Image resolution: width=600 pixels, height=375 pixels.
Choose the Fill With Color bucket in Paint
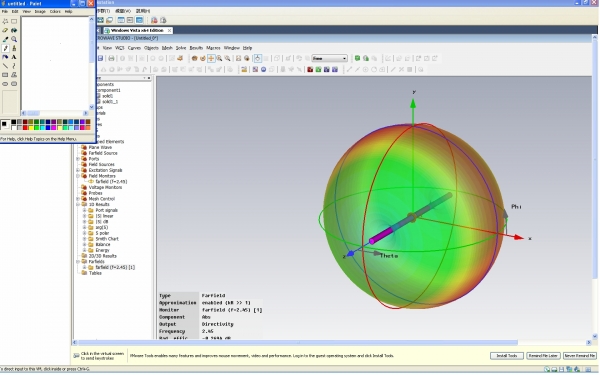click(x=14, y=30)
